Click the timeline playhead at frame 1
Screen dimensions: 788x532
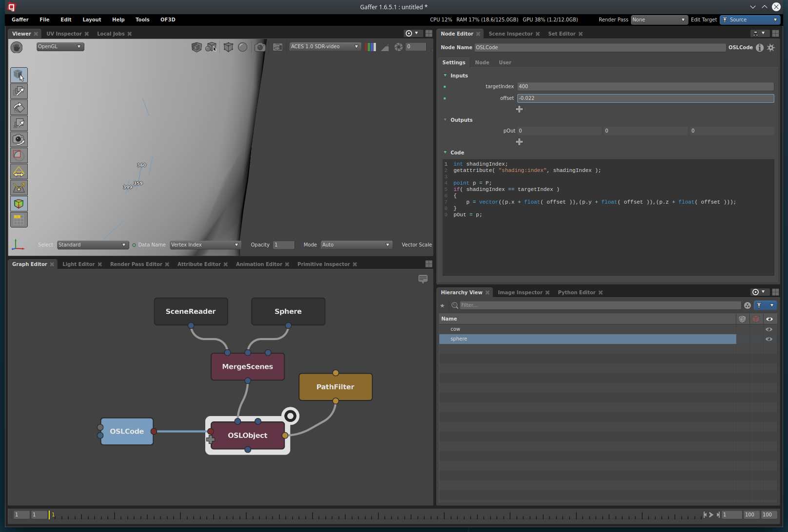click(x=49, y=514)
